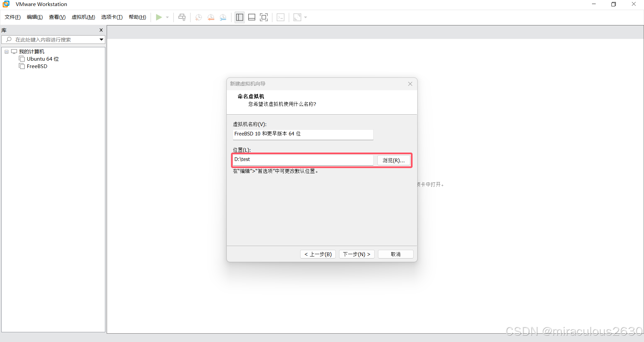644x342 pixels.
Task: Click the 我的计算机 monitor icon
Action: [14, 52]
